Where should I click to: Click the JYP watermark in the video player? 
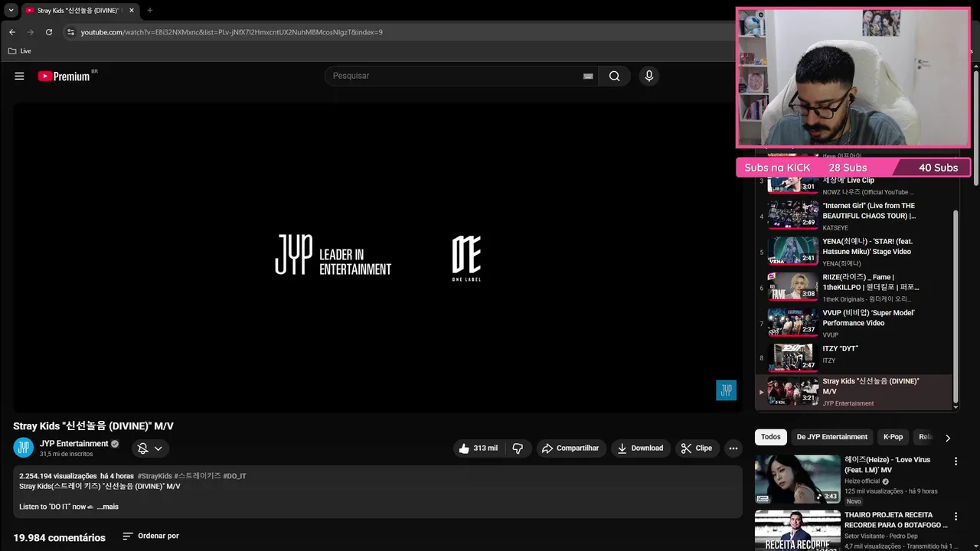pyautogui.click(x=726, y=390)
